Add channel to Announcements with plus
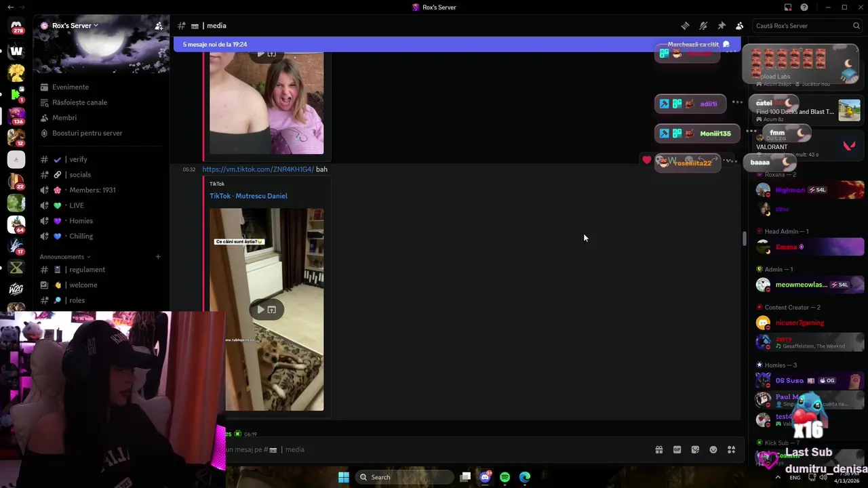868x488 pixels. (158, 257)
